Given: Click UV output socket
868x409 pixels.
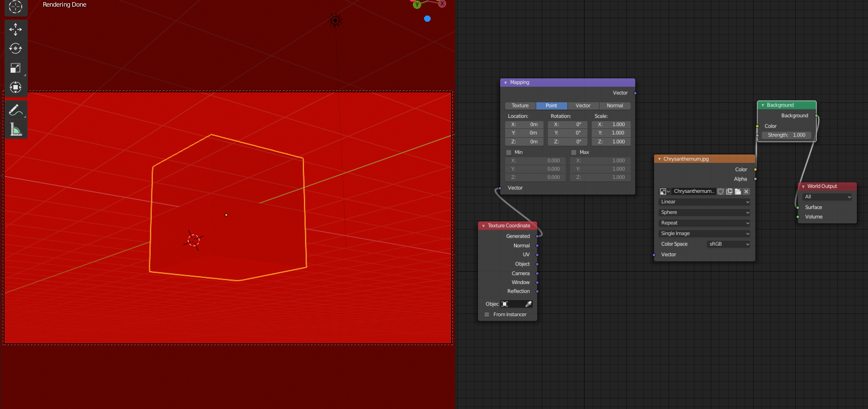Looking at the screenshot, I should coord(537,255).
